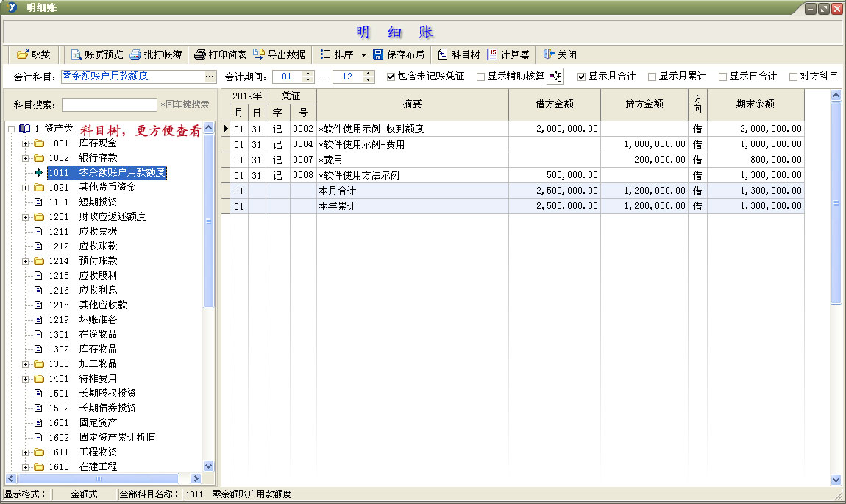Image resolution: width=846 pixels, height=504 pixels.
Task: Decrease ending period 12 stepper
Action: pyautogui.click(x=368, y=79)
